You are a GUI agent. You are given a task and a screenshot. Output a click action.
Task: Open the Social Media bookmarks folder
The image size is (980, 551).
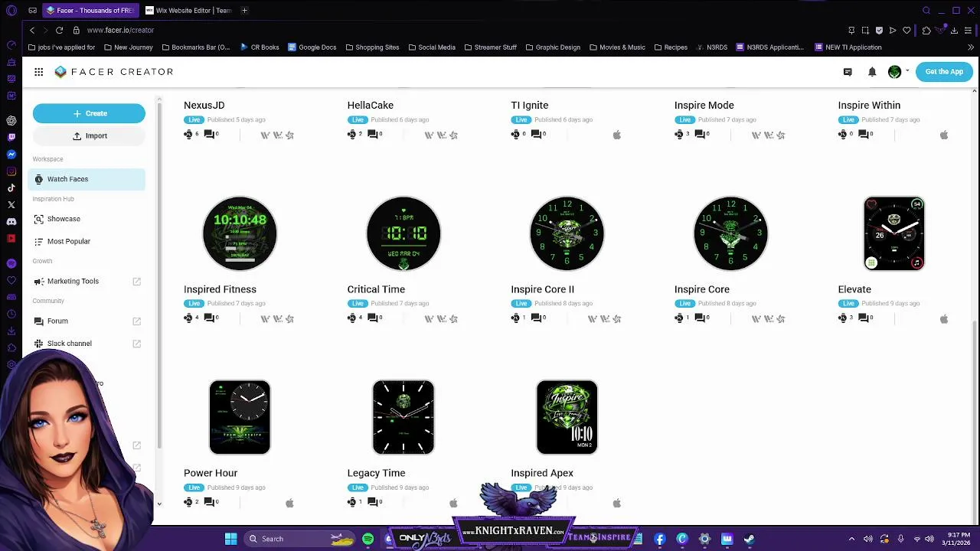coord(432,47)
